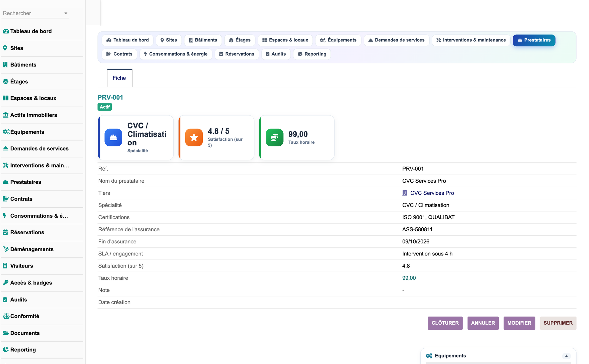Open Conformité label in the sidebar menu
The width and height of the screenshot is (589, 364).
pos(25,316)
